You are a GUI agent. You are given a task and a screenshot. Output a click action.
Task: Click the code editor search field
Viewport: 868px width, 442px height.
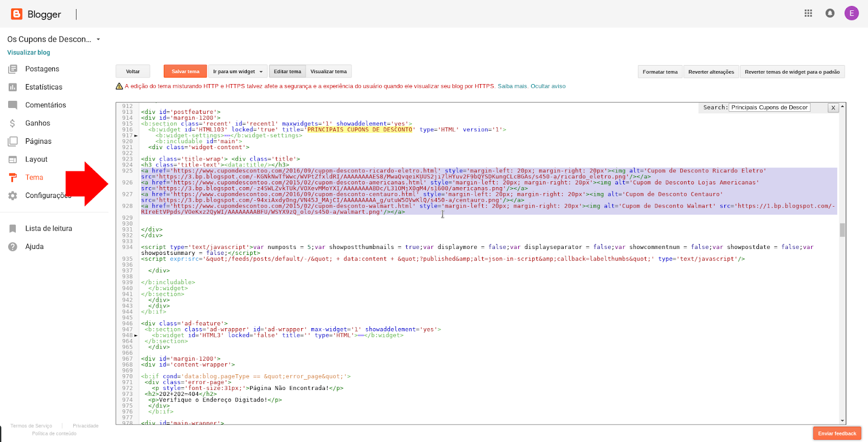tap(769, 107)
